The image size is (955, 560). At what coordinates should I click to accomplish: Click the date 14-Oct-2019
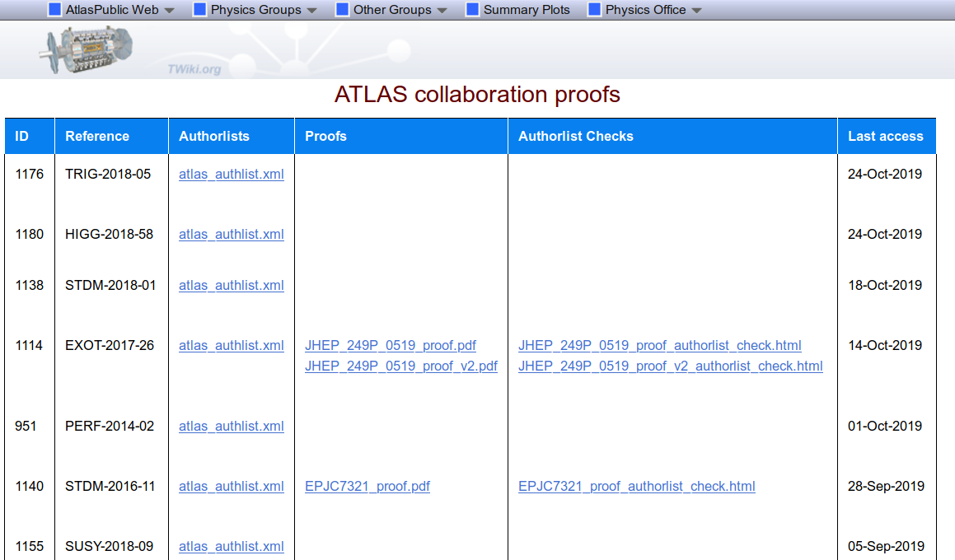pyautogui.click(x=885, y=346)
